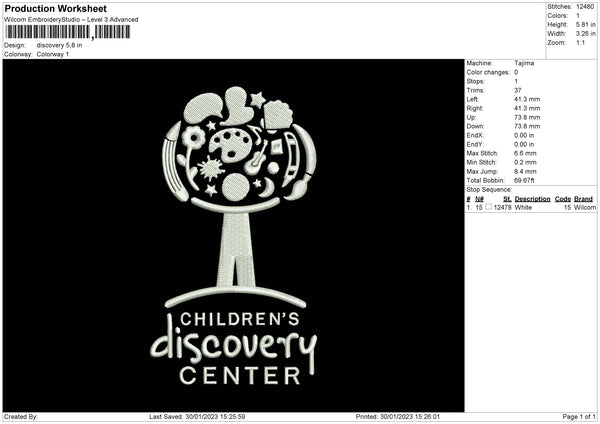
Task: Click the EndY value 0.00 in
Action: pos(524,145)
